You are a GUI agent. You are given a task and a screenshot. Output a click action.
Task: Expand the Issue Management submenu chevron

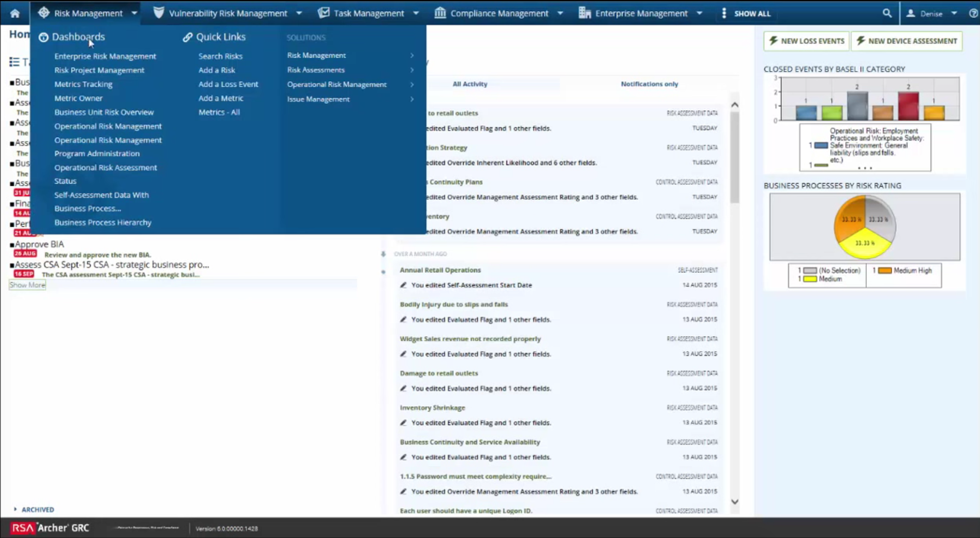coord(412,99)
